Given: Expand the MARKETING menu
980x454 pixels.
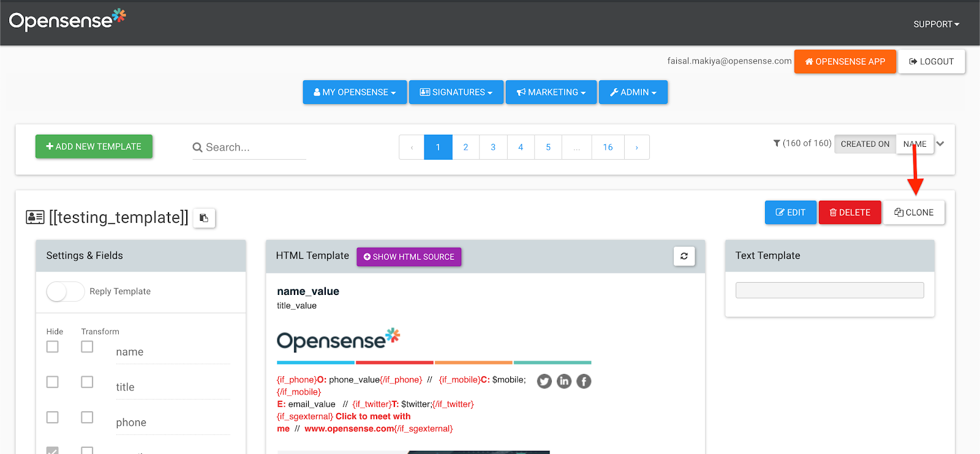Looking at the screenshot, I should [x=551, y=92].
